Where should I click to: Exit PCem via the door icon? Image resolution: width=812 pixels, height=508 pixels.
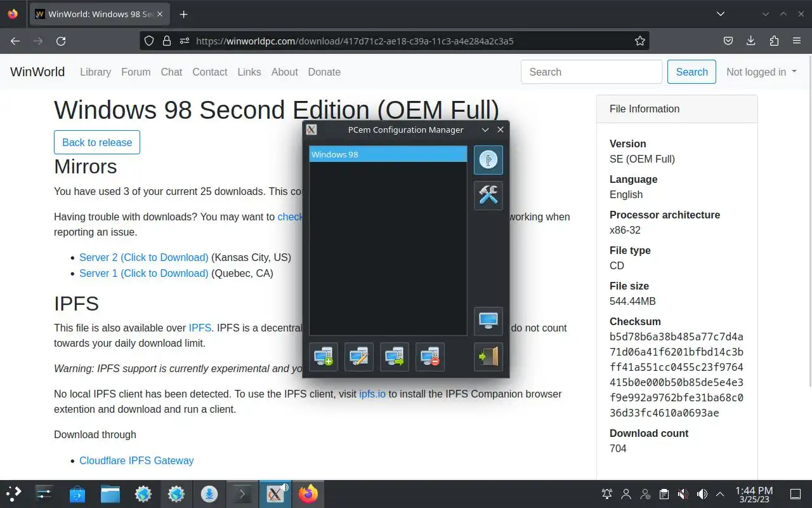[x=488, y=357]
